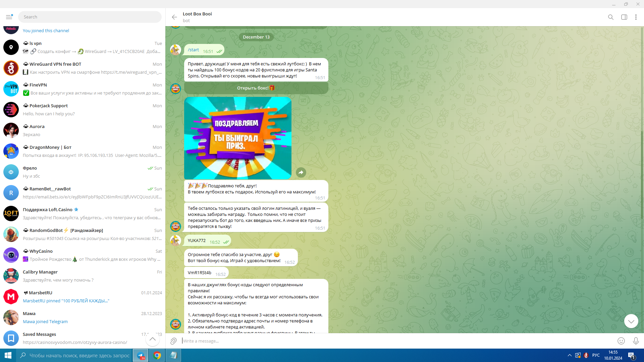Open the prize congratulation image thumbnail
Viewport: 644px width, 362px height.
238,138
